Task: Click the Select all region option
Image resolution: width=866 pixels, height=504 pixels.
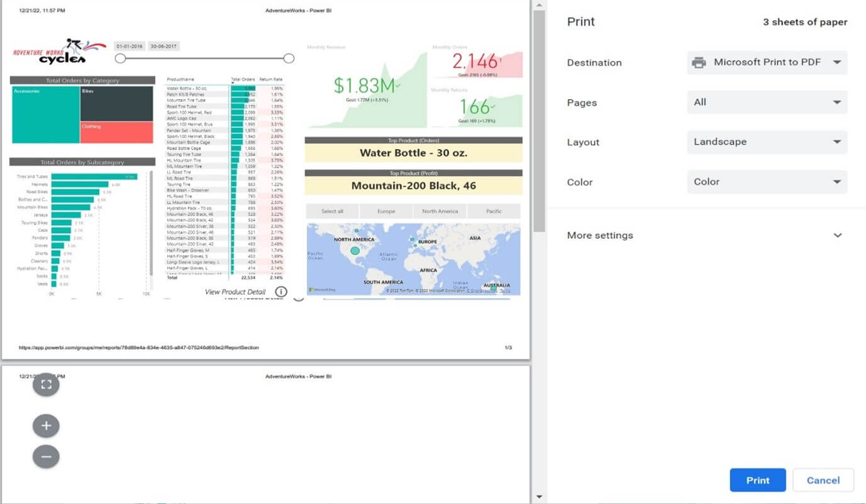Action: click(333, 211)
